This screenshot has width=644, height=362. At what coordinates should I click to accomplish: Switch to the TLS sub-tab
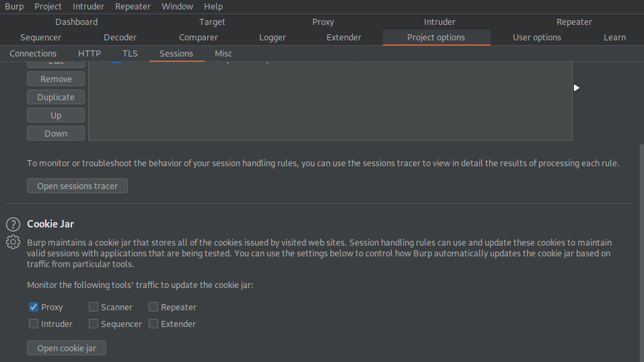(x=130, y=53)
